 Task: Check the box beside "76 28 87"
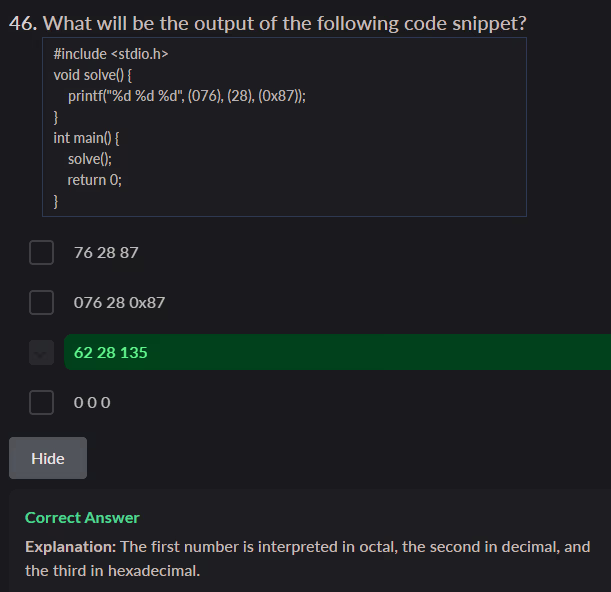tap(41, 252)
